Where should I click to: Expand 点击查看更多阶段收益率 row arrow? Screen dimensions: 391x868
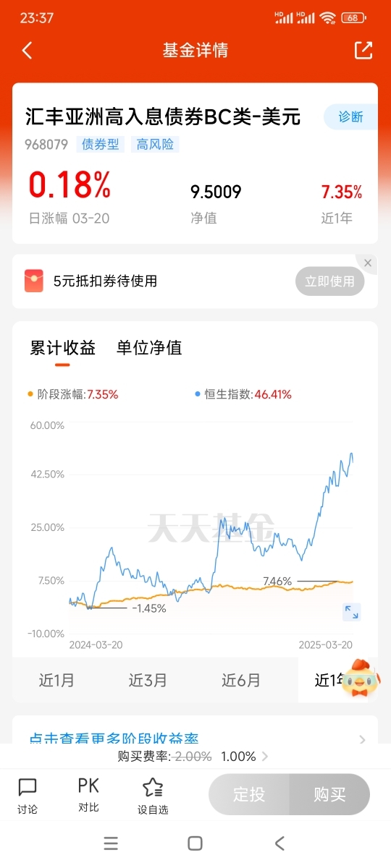[x=363, y=739]
